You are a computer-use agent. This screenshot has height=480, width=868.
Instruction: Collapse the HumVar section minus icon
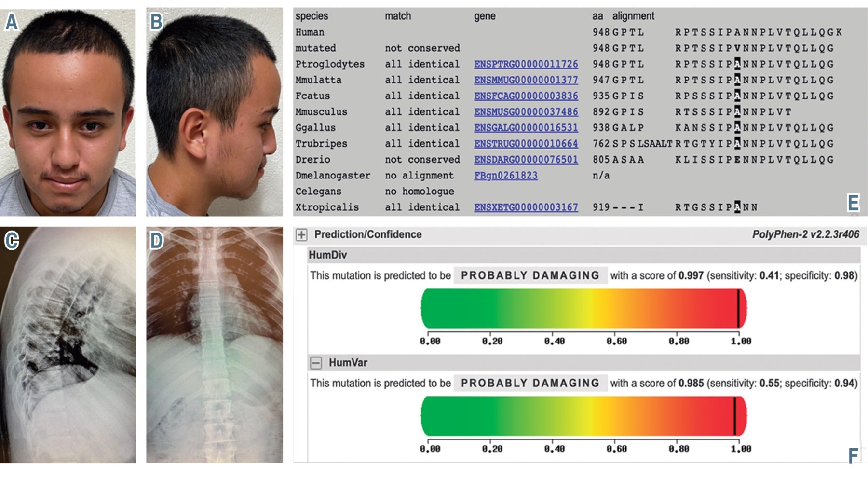coord(316,363)
